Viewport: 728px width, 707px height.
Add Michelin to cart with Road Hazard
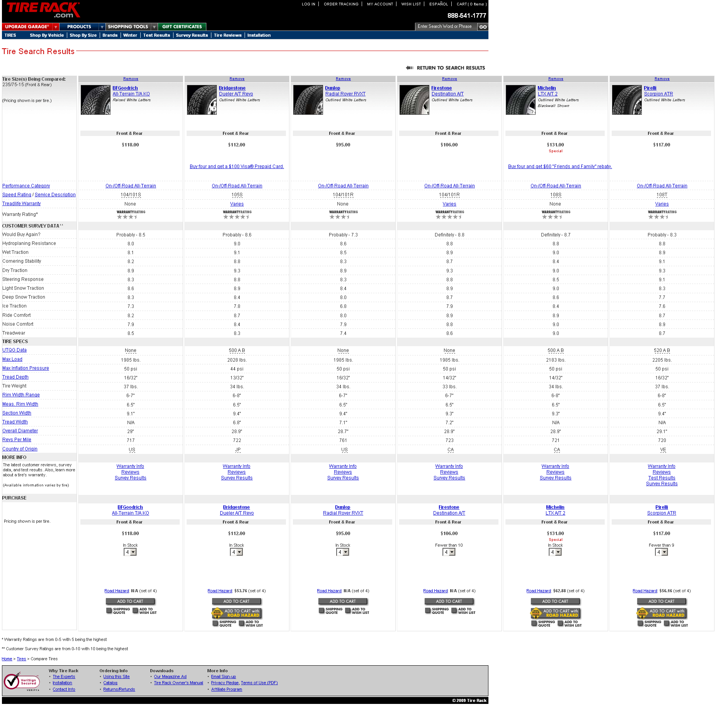[x=556, y=613]
